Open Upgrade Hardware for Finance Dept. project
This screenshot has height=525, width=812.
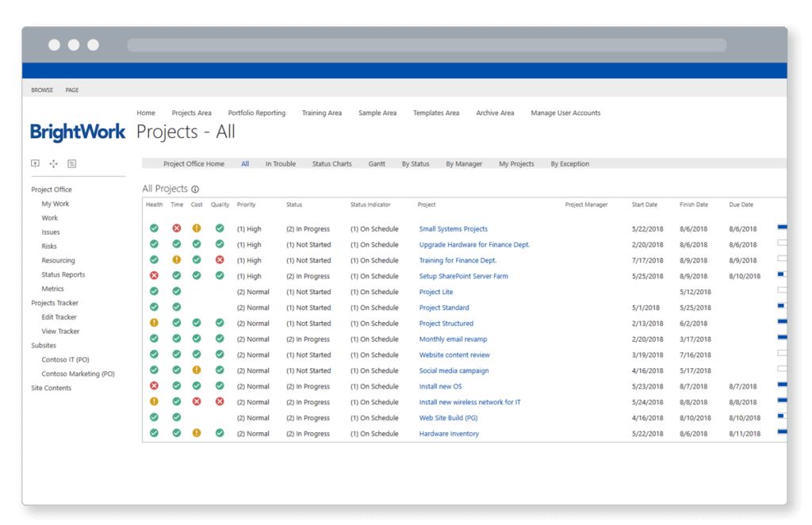coord(477,244)
